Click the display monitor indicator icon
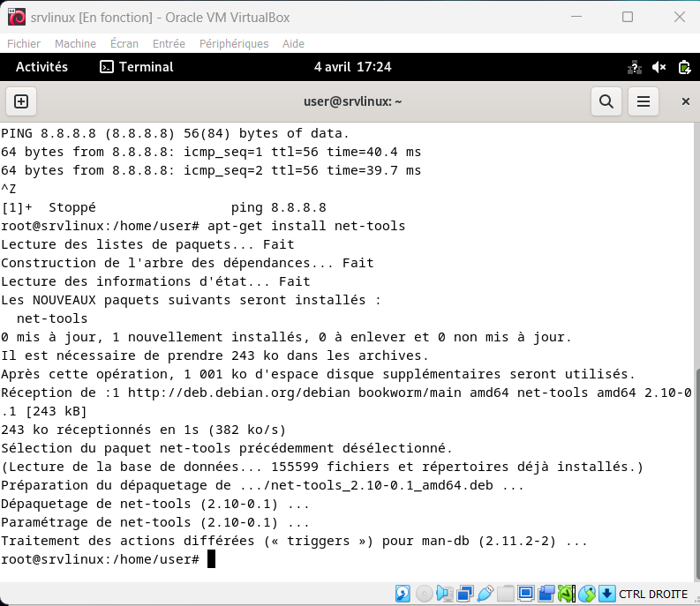The width and height of the screenshot is (700, 606). tap(526, 593)
